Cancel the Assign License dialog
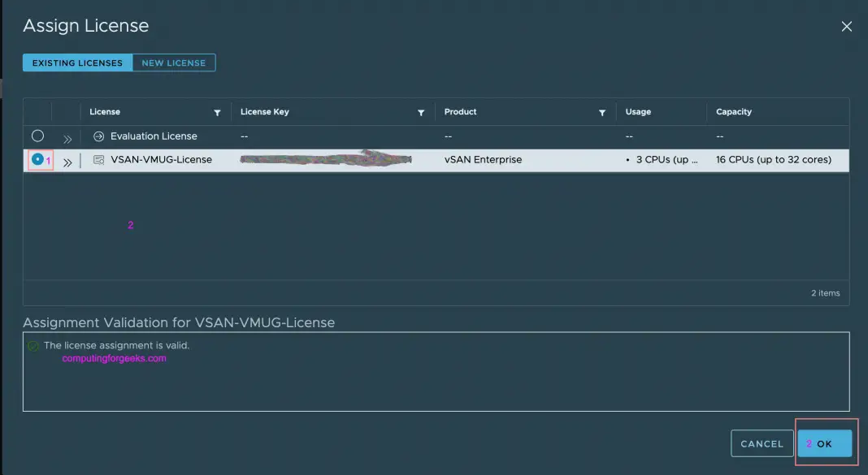Viewport: 868px width, 475px height. [762, 443]
